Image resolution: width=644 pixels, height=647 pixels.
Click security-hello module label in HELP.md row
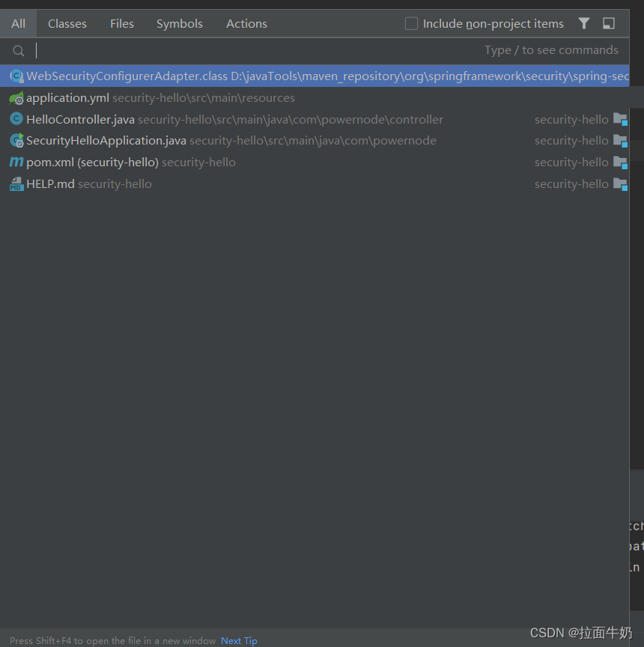(571, 184)
